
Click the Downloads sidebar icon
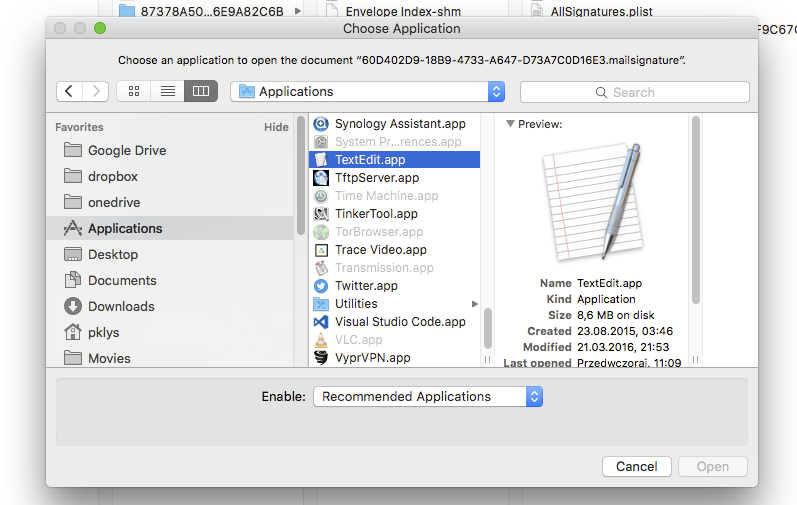73,307
